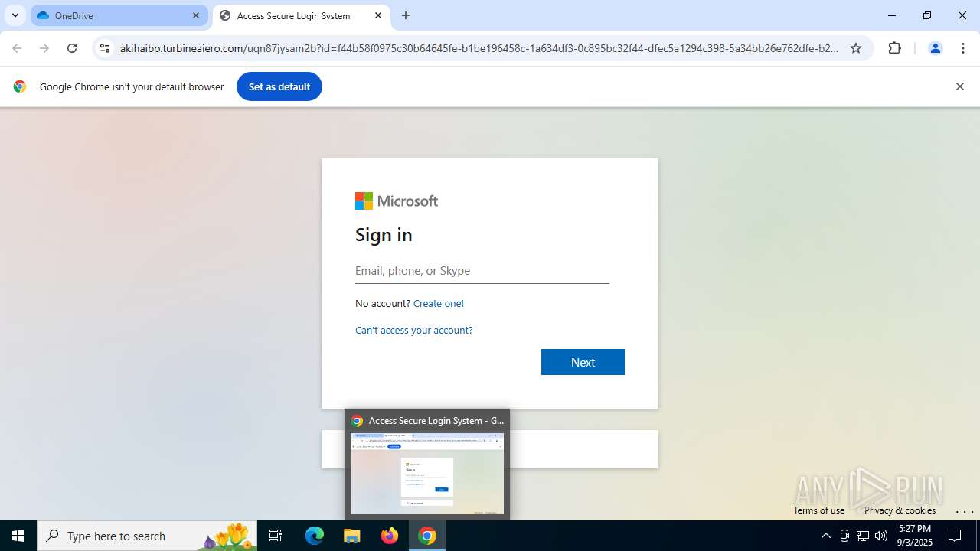Open the Extensions puzzle icon
Screen dimensions: 980x551
tap(894, 48)
